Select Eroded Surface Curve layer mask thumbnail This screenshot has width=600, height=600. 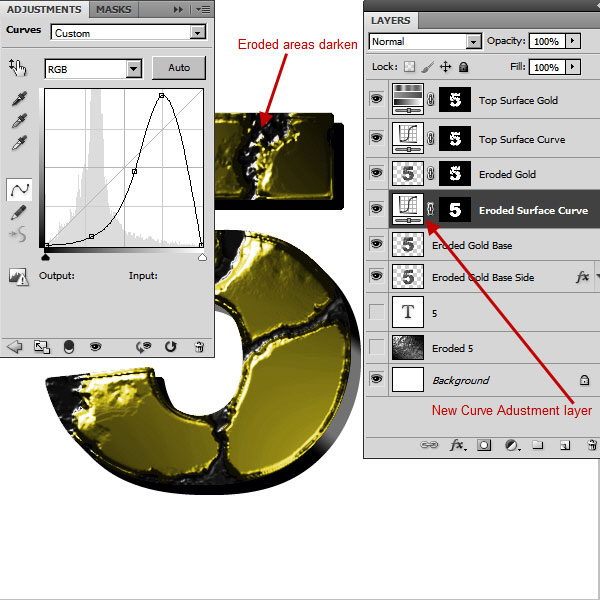point(455,209)
